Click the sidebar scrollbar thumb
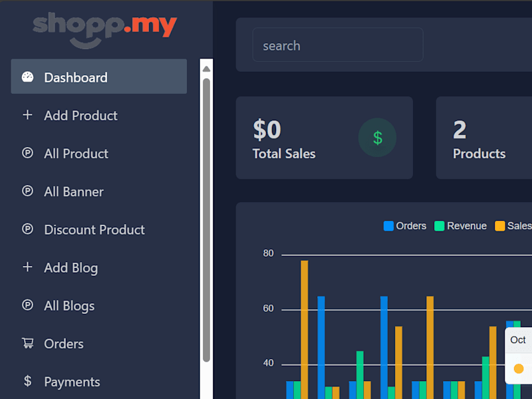Image resolution: width=532 pixels, height=399 pixels. 206,220
